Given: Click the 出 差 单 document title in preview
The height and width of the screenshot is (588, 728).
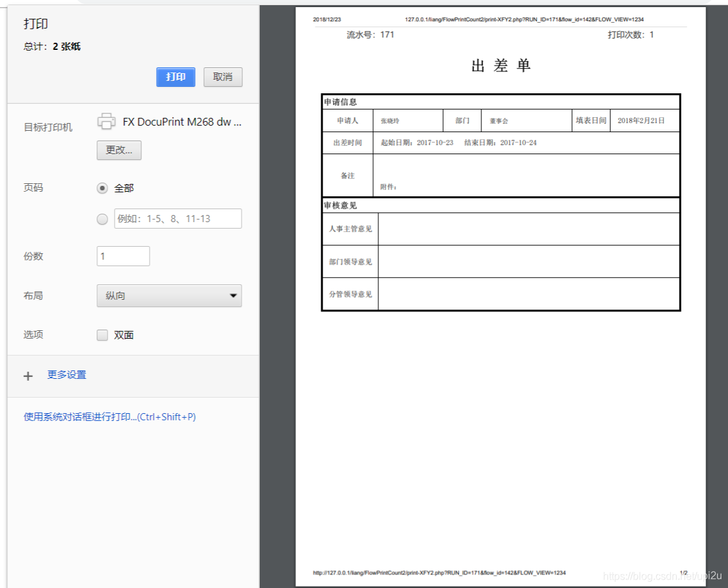Looking at the screenshot, I should pos(501,65).
